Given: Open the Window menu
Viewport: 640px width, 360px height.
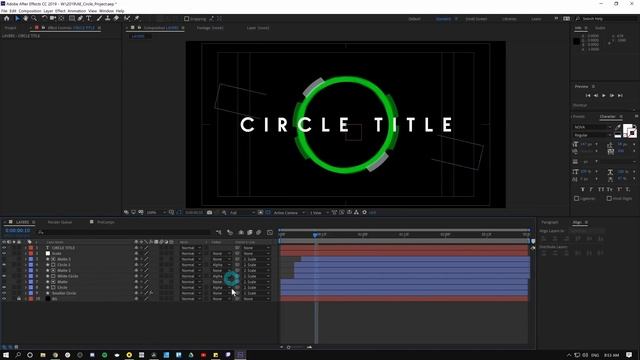Looking at the screenshot, I should pos(107,11).
